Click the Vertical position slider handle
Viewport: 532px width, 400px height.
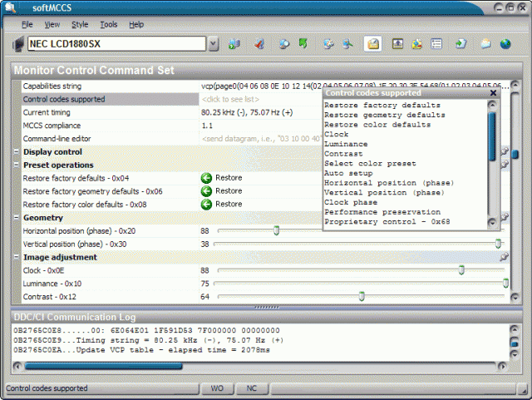click(x=498, y=244)
